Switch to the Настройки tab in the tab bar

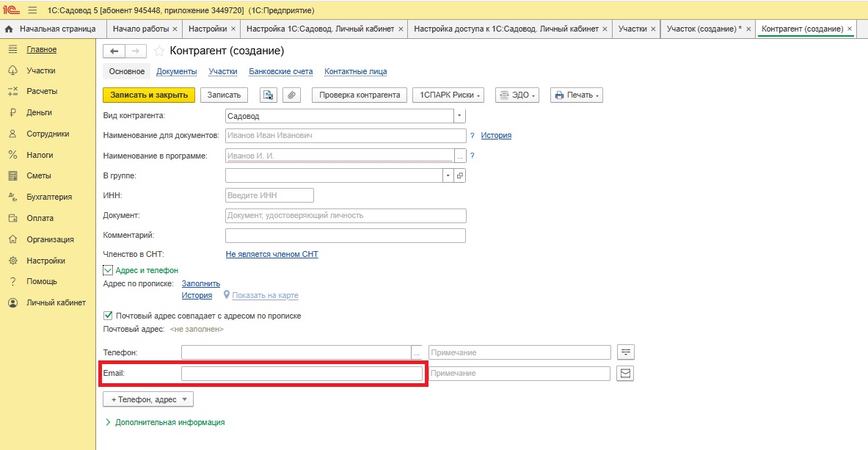(x=207, y=29)
